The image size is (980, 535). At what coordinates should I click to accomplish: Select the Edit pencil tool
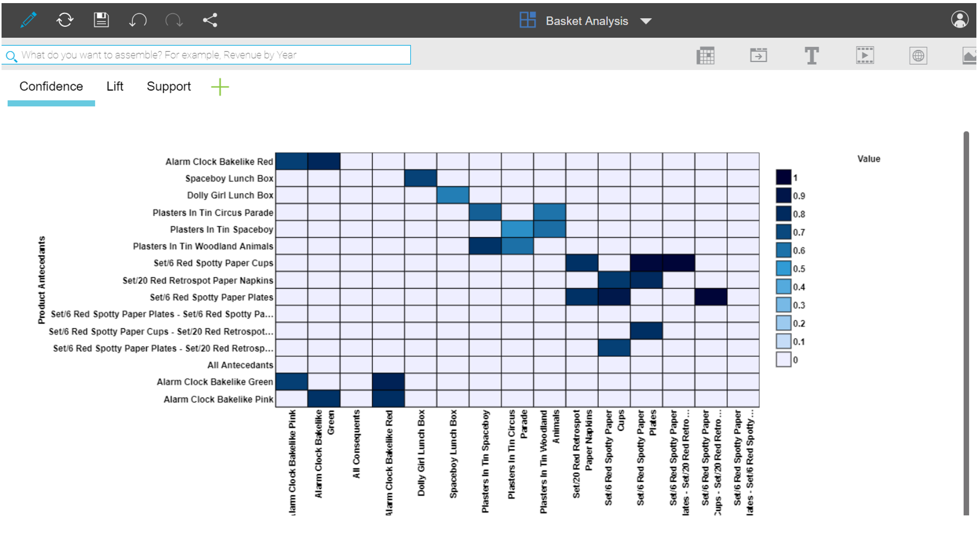[x=28, y=20]
